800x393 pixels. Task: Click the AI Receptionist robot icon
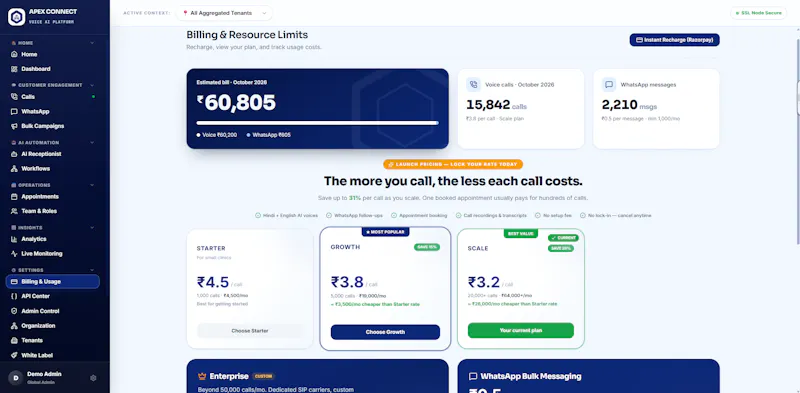14,154
